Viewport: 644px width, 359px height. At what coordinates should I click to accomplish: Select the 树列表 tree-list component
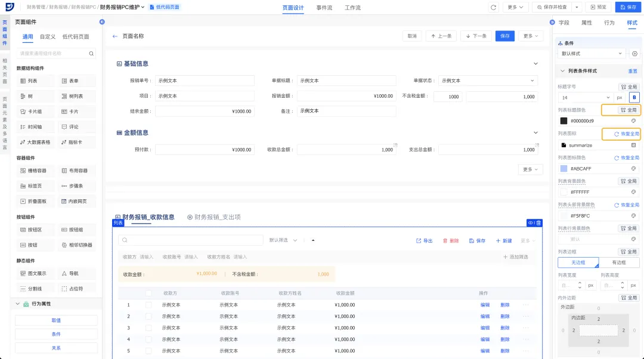click(x=77, y=96)
